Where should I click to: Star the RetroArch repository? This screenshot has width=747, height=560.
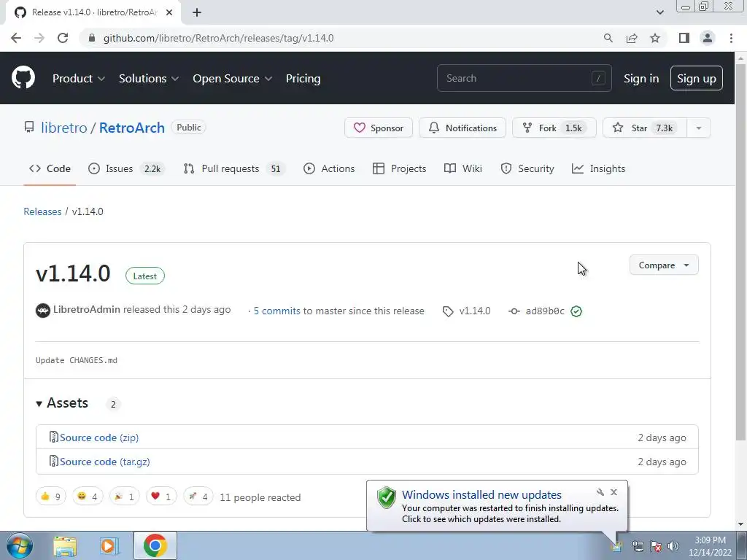(645, 128)
